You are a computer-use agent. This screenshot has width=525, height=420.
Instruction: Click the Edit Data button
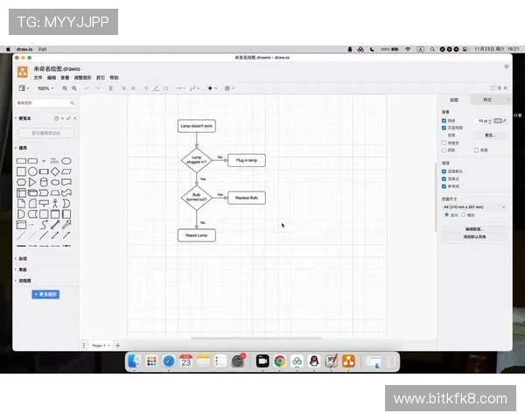point(474,229)
